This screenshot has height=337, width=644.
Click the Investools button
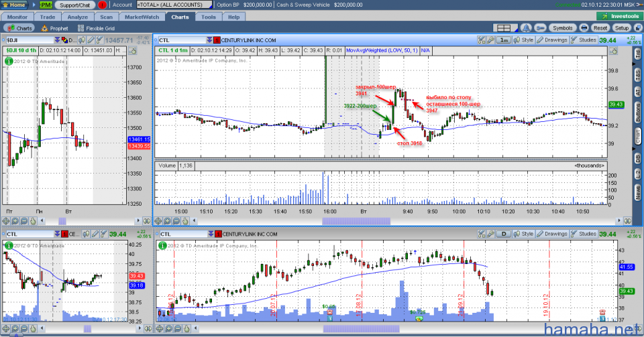tap(620, 16)
